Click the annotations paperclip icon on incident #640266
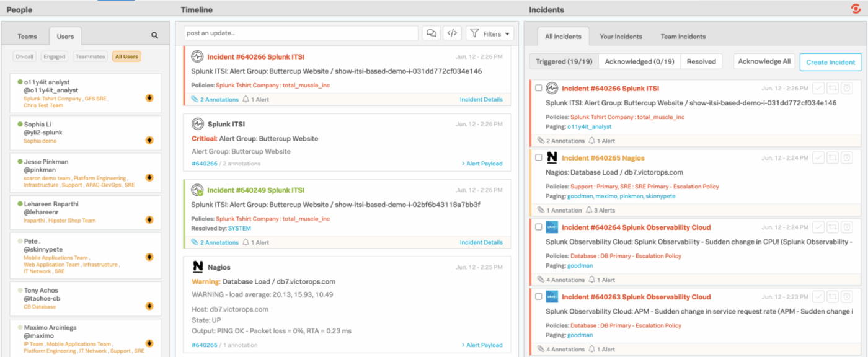The height and width of the screenshot is (357, 868). [x=538, y=140]
